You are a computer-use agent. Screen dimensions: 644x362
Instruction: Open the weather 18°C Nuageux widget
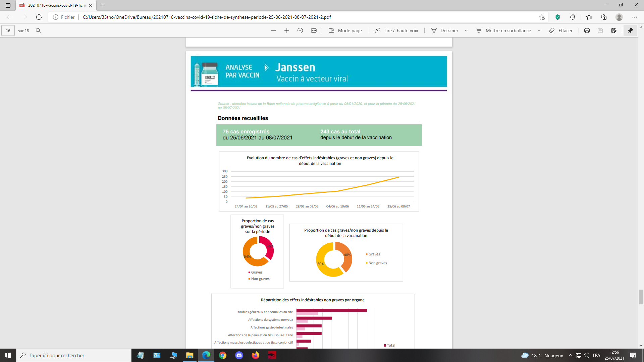point(542,355)
